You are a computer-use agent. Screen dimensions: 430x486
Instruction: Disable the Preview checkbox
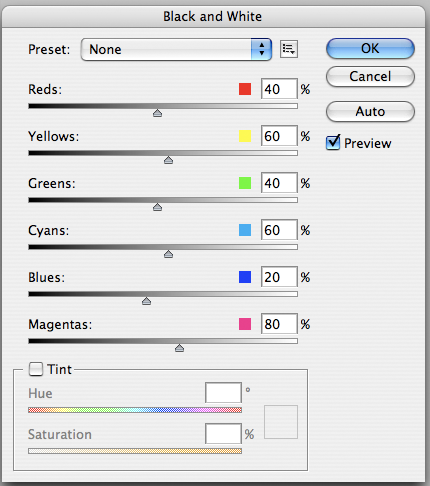click(333, 143)
